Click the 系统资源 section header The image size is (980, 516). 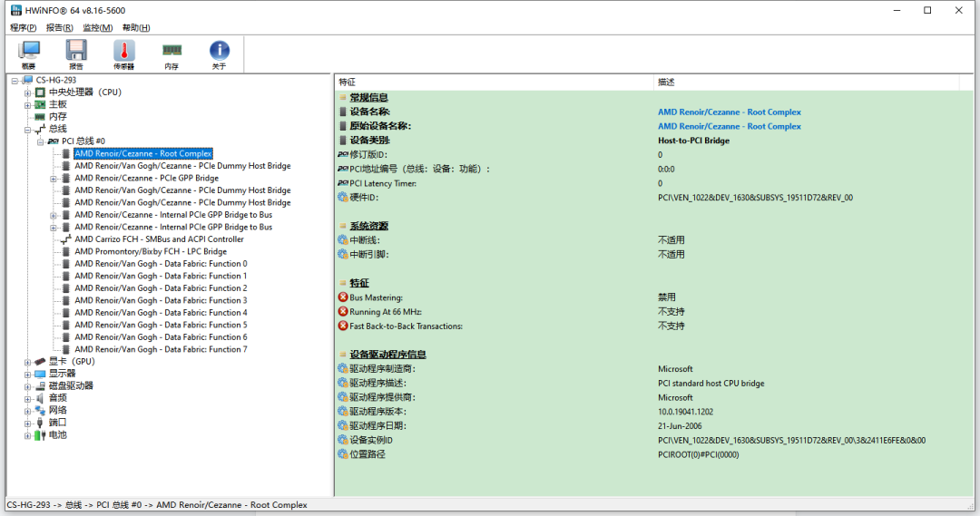point(368,226)
